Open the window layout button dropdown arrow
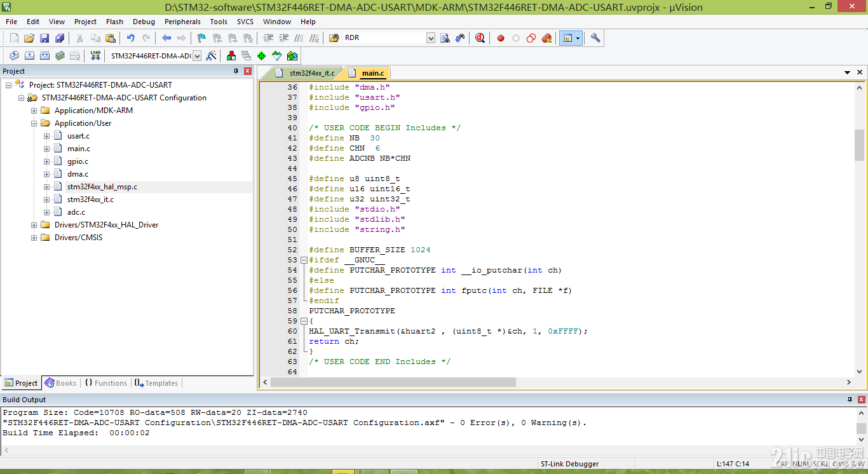The height and width of the screenshot is (474, 868). coord(578,38)
